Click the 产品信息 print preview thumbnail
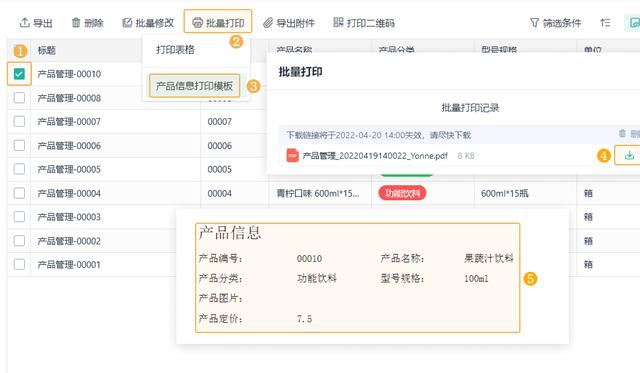The image size is (640, 373). tap(358, 278)
